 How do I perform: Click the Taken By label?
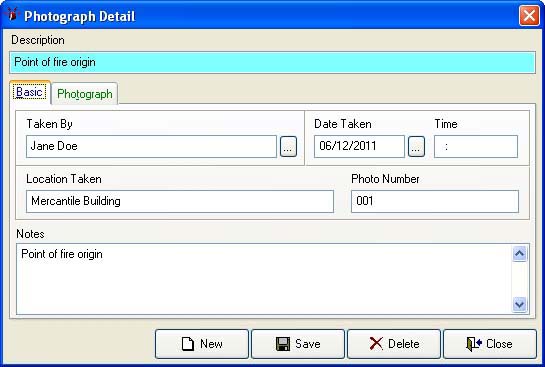(49, 124)
